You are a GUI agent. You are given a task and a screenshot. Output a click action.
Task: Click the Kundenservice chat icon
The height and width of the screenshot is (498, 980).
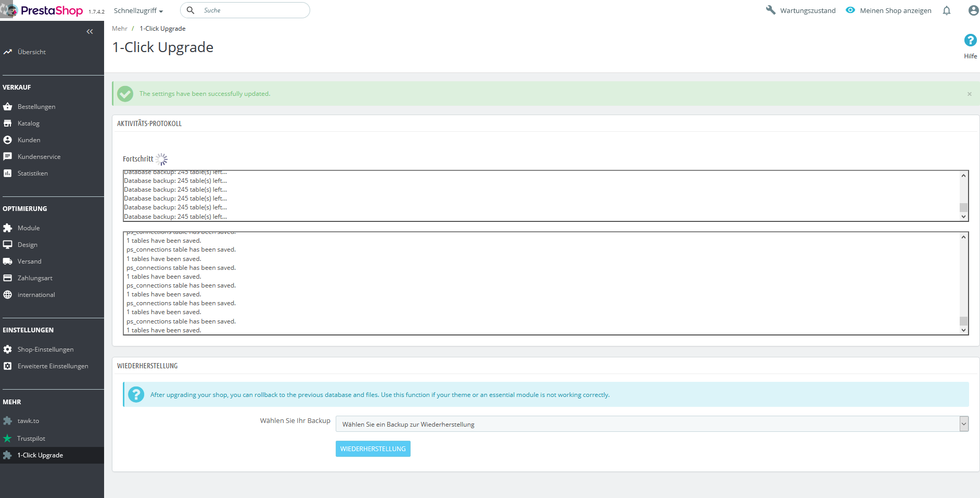[8, 157]
